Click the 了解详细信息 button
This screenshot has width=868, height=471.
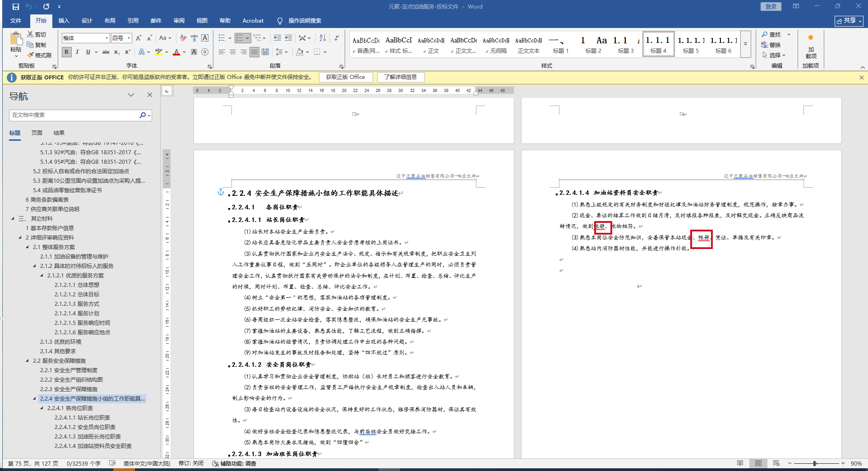(401, 77)
